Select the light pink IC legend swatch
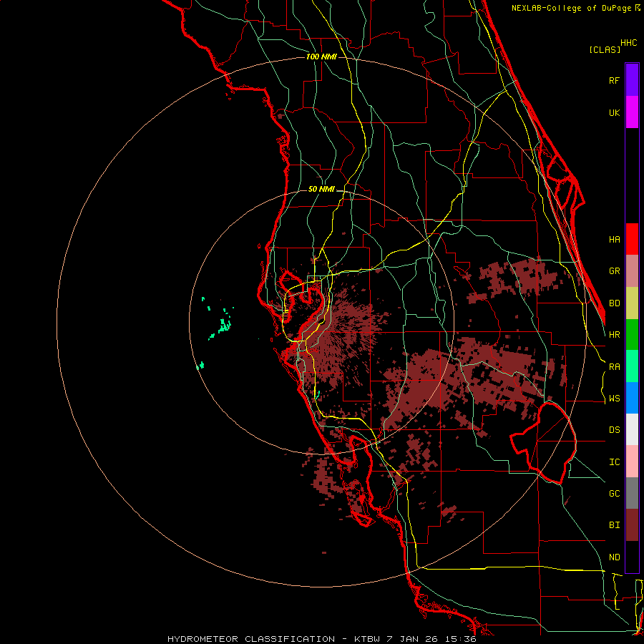This screenshot has width=644, height=644. [632, 462]
